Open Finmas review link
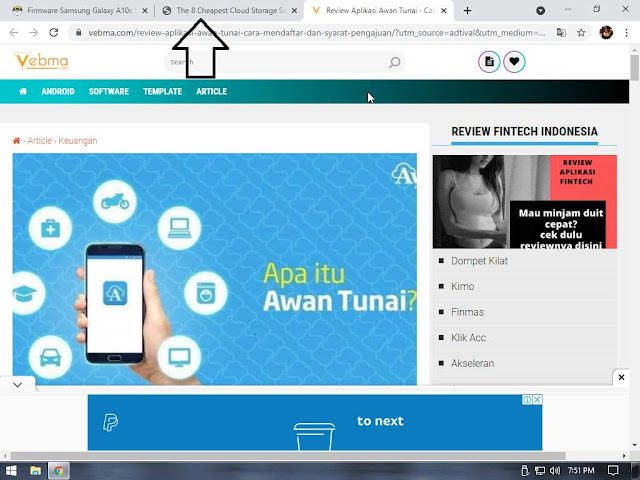The image size is (640, 480). (x=467, y=312)
